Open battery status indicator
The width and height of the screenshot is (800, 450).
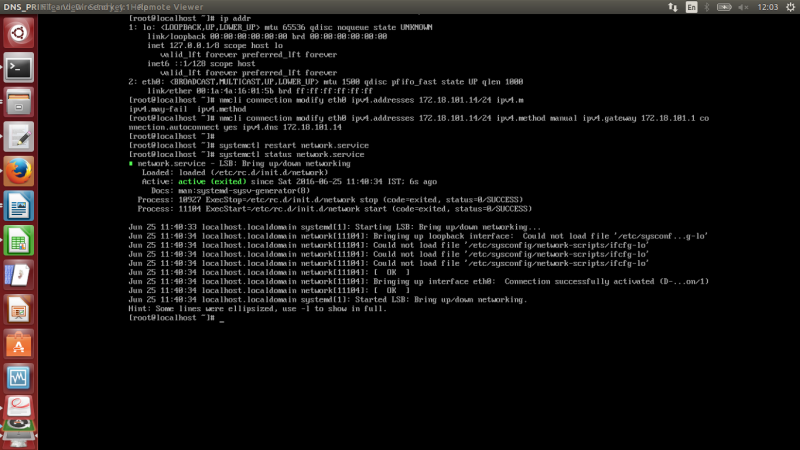[724, 7]
